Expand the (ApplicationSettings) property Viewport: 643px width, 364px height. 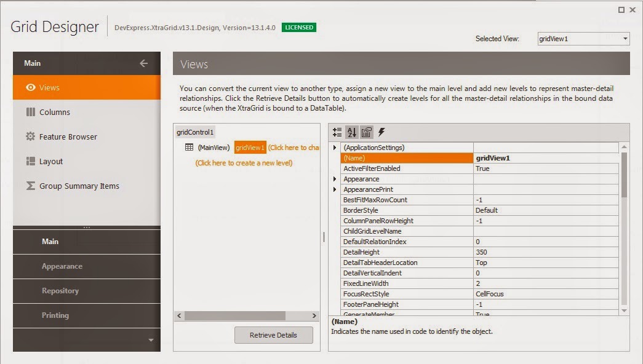coord(335,147)
